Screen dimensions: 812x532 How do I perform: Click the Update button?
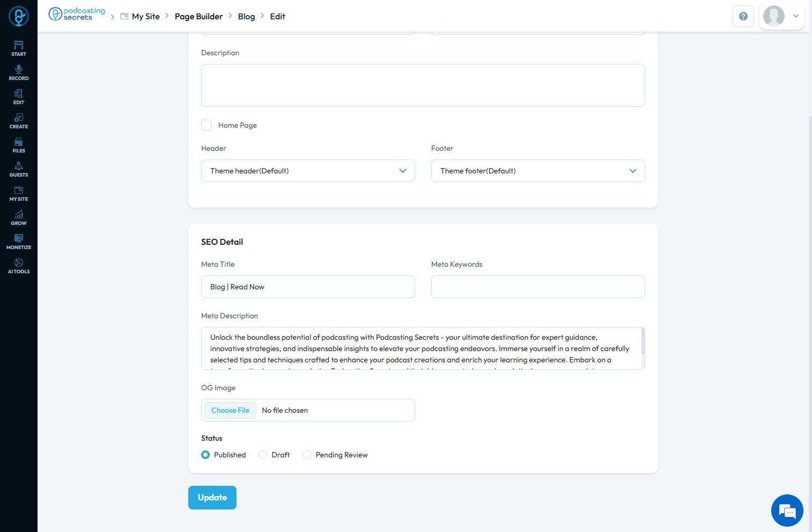[212, 497]
